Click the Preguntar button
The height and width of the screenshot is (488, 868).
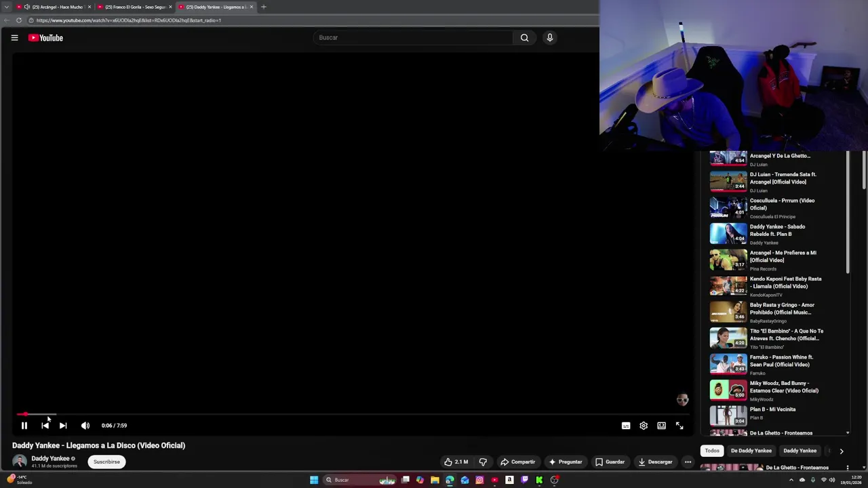(566, 462)
